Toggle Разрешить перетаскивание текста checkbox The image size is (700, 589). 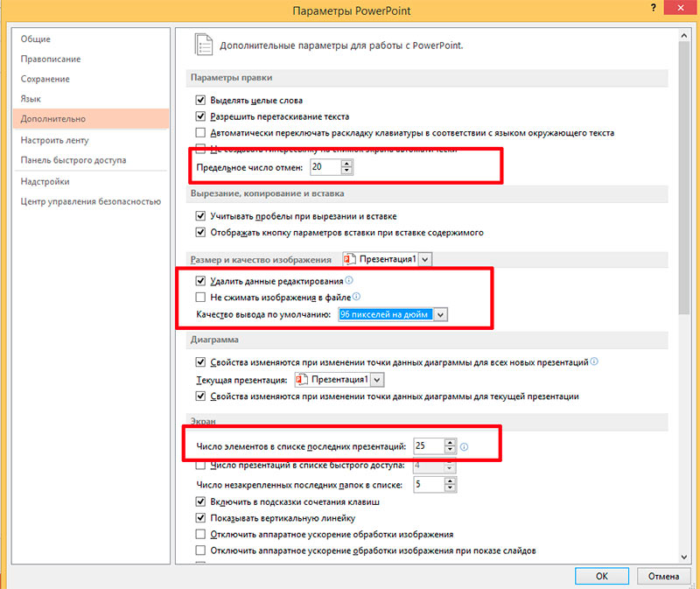click(200, 116)
